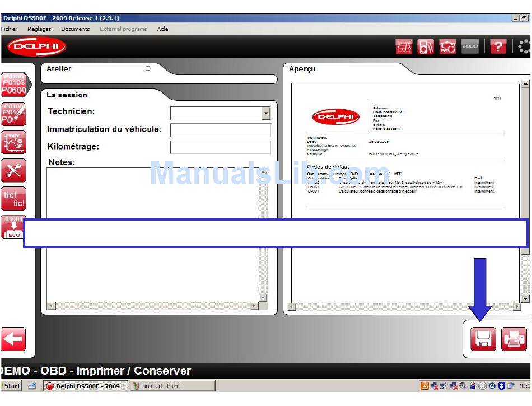Click the engine PRO diagnostics icon
Screen dimensions: 532x406
coord(447,46)
